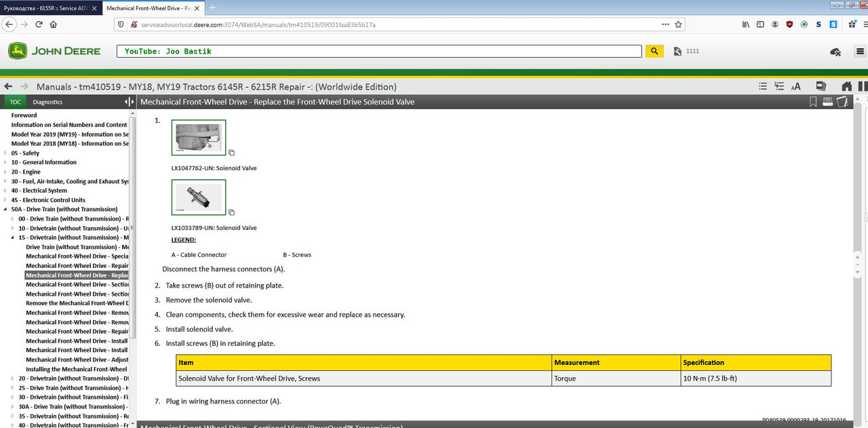
Task: Select the Mechanical Front-Wheel Drive browser tab
Action: pos(152,8)
